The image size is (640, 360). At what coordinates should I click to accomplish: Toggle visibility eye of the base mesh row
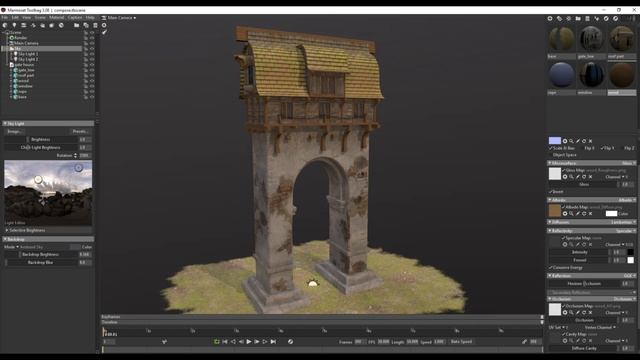pos(92,97)
